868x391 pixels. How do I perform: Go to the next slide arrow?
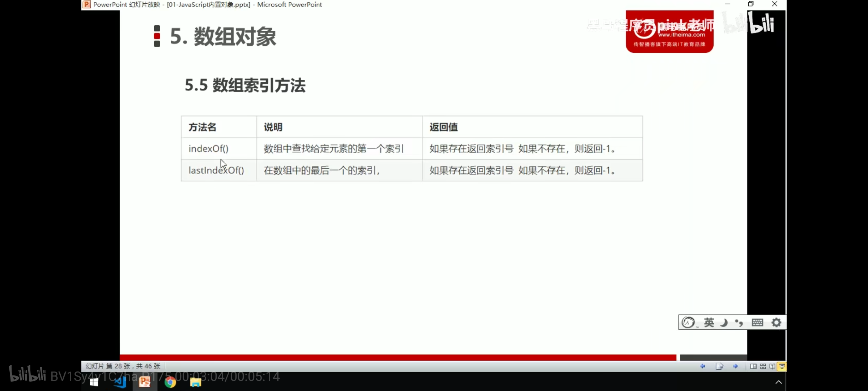tap(735, 366)
